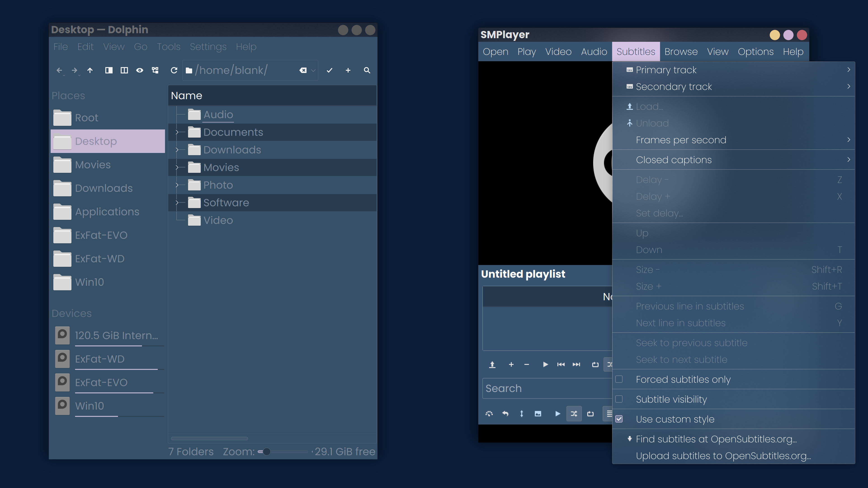Screen dimensions: 868x488
Task: Open Win10 under Places
Action: pyautogui.click(x=108, y=282)
